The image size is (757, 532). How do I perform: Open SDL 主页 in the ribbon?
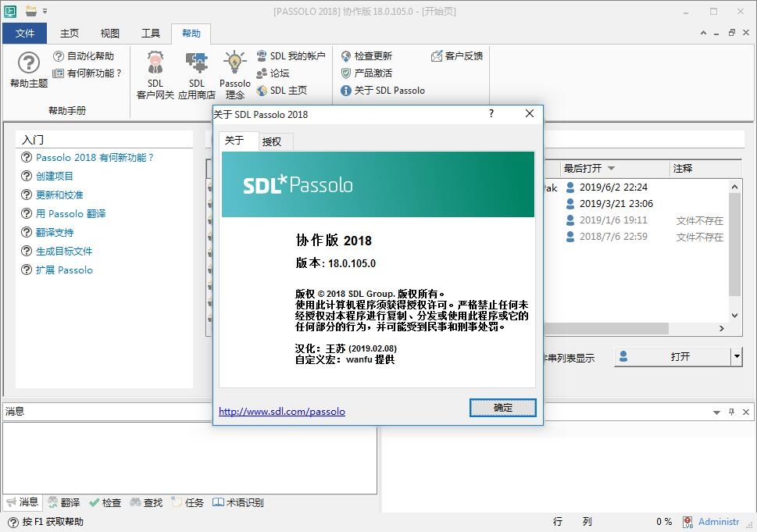281,91
